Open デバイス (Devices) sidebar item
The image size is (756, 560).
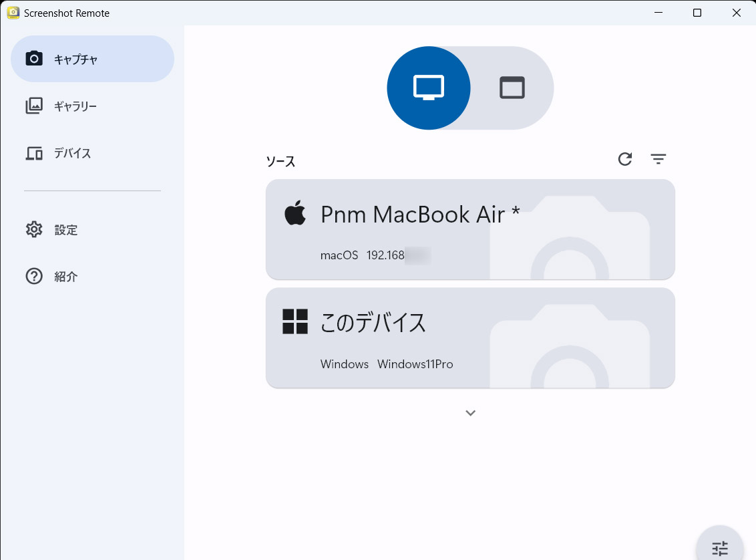[x=92, y=153]
